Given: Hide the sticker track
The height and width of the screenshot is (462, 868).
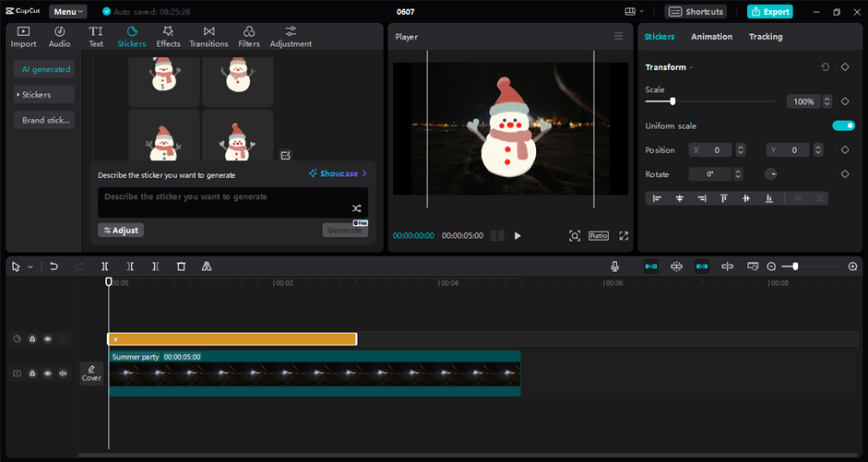Looking at the screenshot, I should click(48, 339).
